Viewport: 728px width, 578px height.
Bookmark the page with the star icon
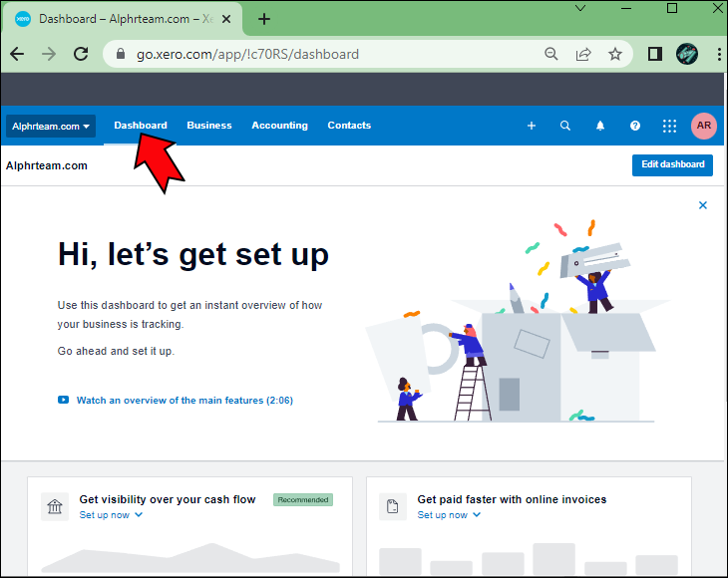(615, 54)
